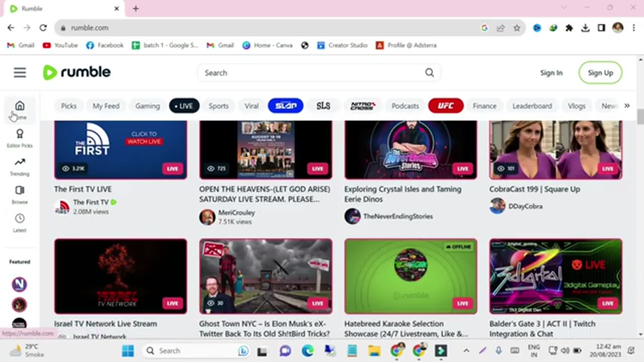644x362 pixels.
Task: Select the Vlogs category chip
Action: [x=577, y=106]
